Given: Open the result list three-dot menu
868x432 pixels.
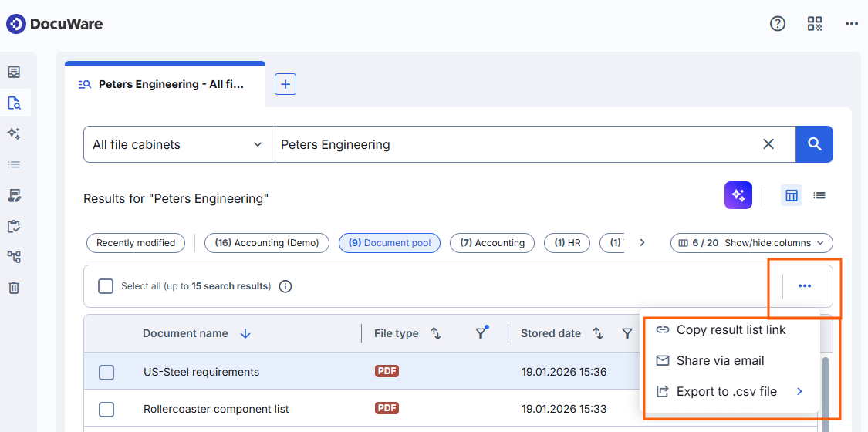Looking at the screenshot, I should coord(805,286).
